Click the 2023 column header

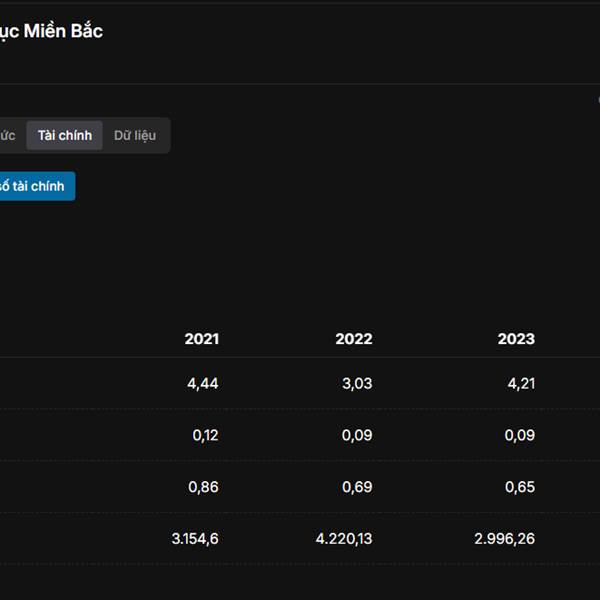tap(516, 339)
